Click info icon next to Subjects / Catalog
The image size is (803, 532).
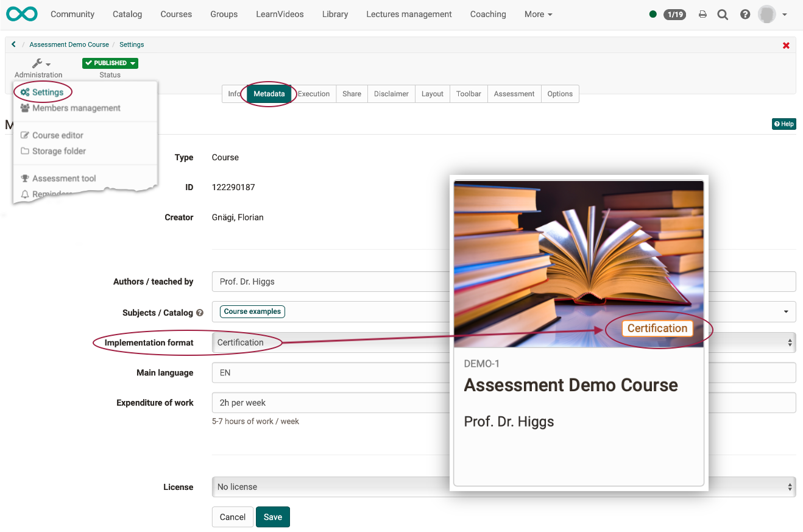[x=200, y=313]
